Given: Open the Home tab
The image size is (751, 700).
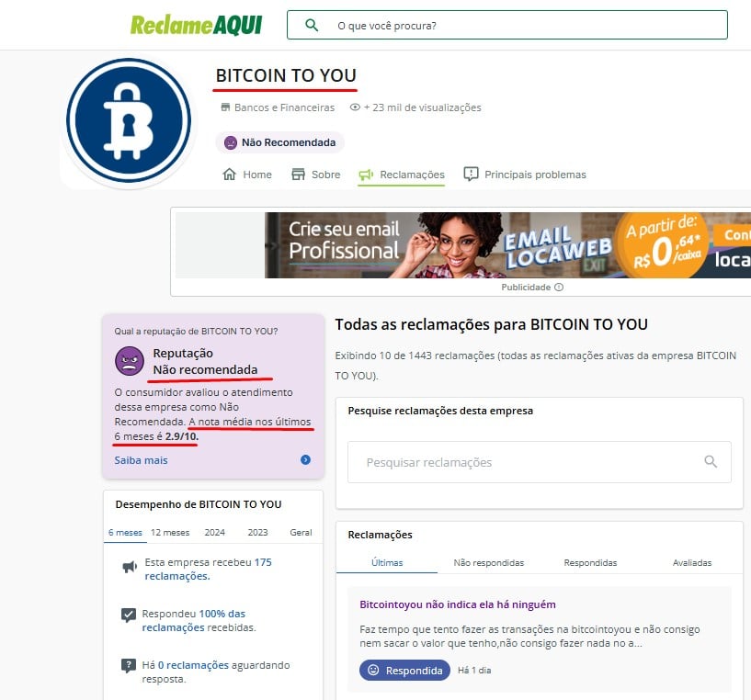Looking at the screenshot, I should pyautogui.click(x=247, y=175).
